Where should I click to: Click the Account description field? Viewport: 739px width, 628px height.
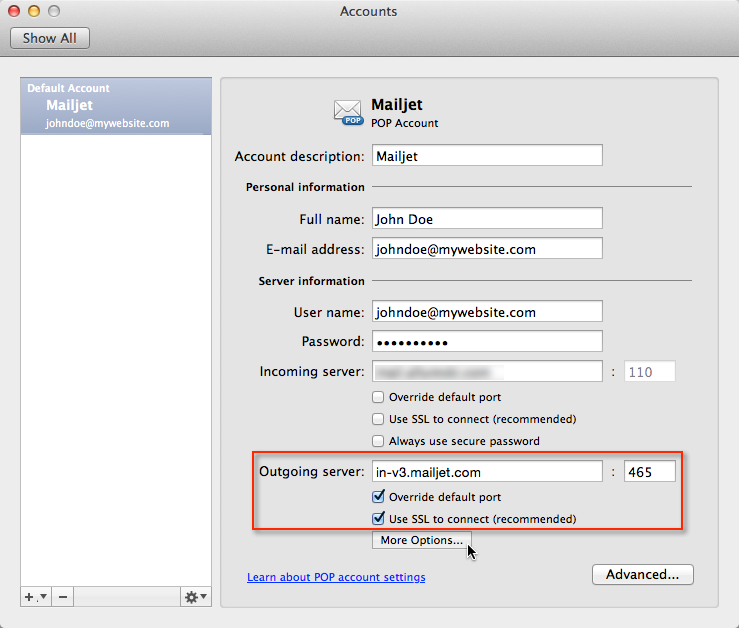click(x=487, y=156)
